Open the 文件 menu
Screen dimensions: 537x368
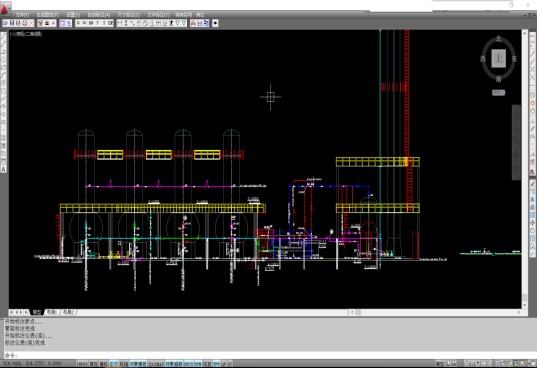pyautogui.click(x=22, y=15)
